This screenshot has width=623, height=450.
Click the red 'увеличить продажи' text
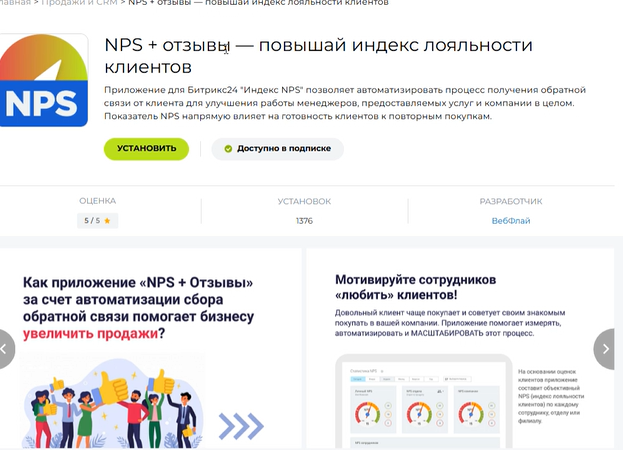91,334
